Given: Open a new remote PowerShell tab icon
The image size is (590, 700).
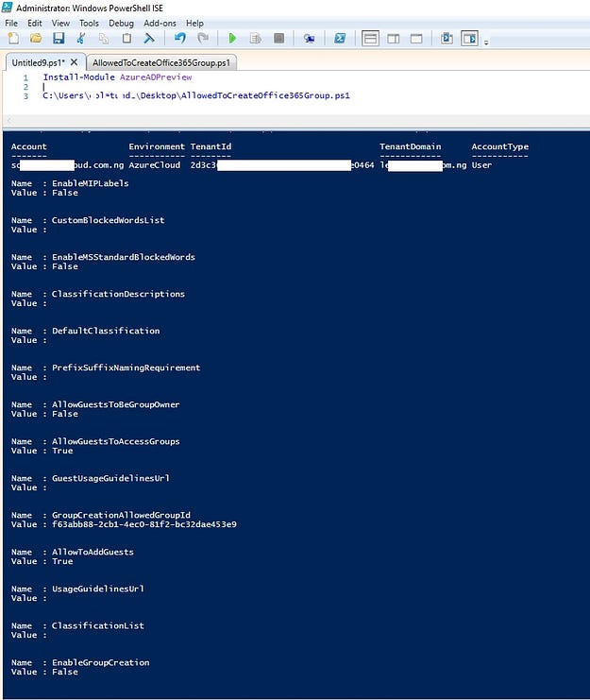Looking at the screenshot, I should (309, 39).
